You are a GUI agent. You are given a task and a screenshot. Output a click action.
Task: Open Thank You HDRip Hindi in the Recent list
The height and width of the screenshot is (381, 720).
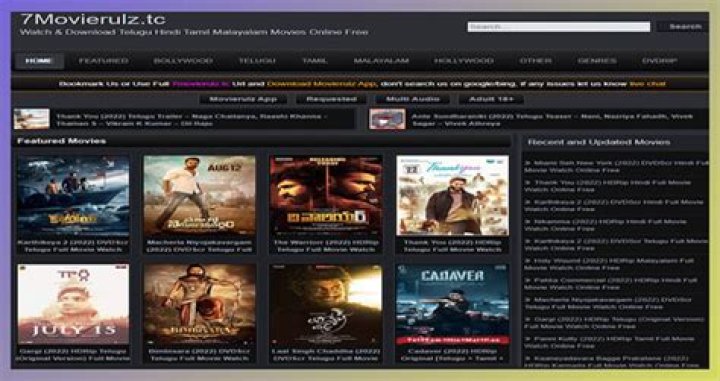pyautogui.click(x=608, y=186)
